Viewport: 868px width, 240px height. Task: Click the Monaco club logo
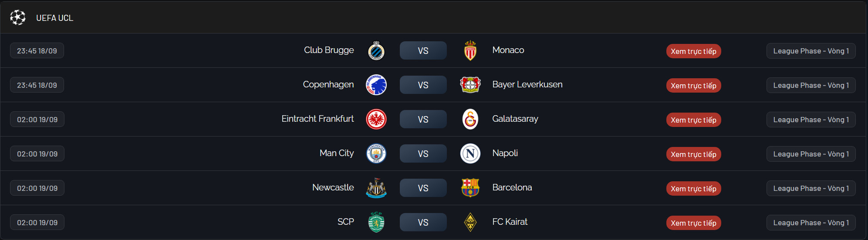coord(470,51)
